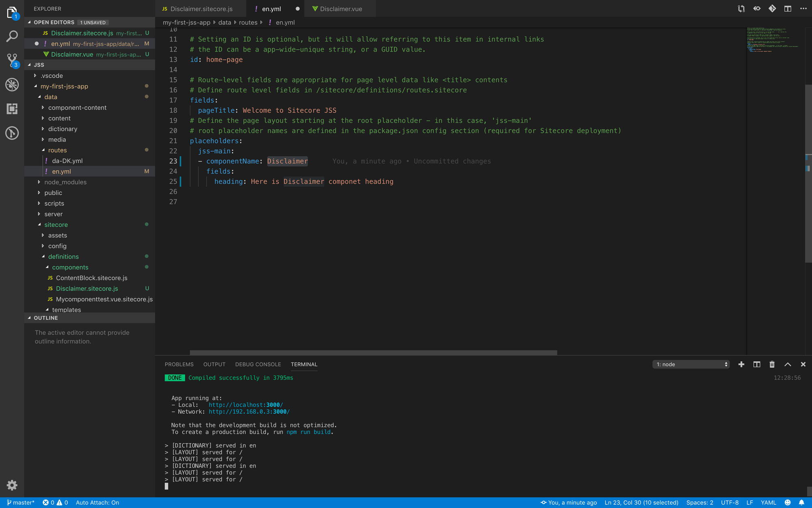812x508 pixels.
Task: Collapse the routes folder
Action: 89,150
